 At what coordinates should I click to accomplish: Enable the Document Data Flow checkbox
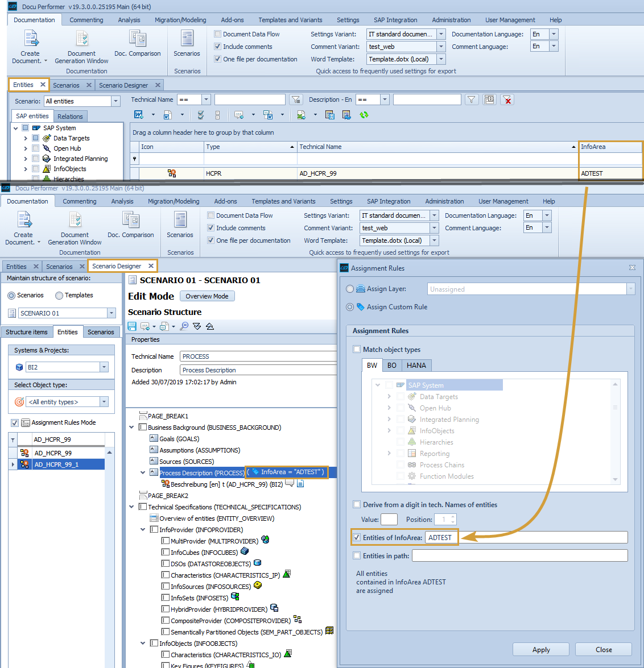(x=217, y=34)
